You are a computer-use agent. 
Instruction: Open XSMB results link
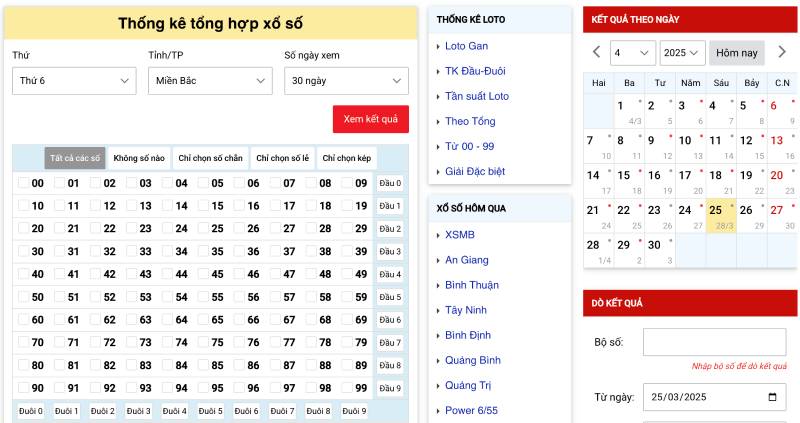point(460,235)
